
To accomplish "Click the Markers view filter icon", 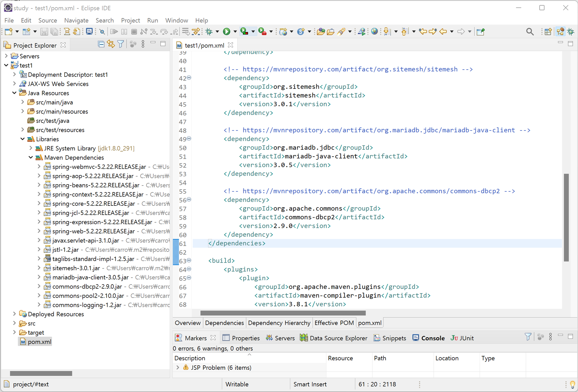I will [x=528, y=337].
